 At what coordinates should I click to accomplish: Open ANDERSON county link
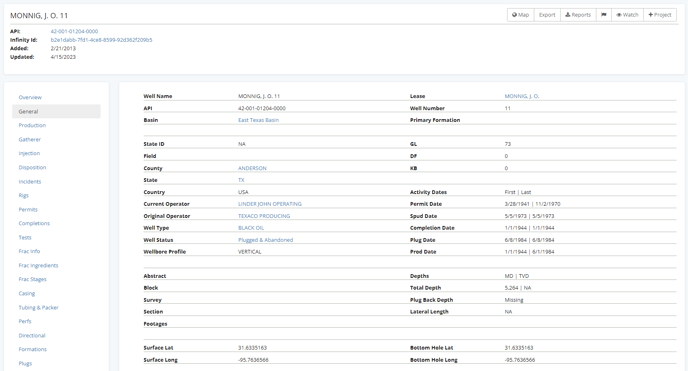tap(252, 168)
